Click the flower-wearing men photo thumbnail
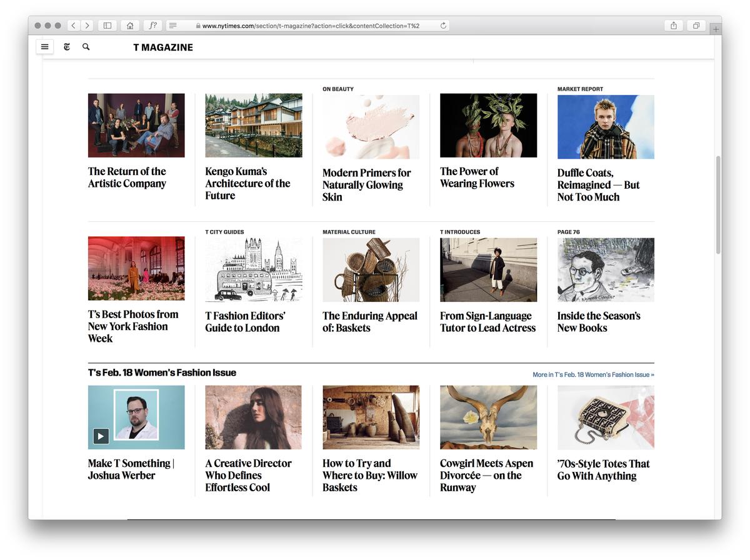 pyautogui.click(x=488, y=125)
